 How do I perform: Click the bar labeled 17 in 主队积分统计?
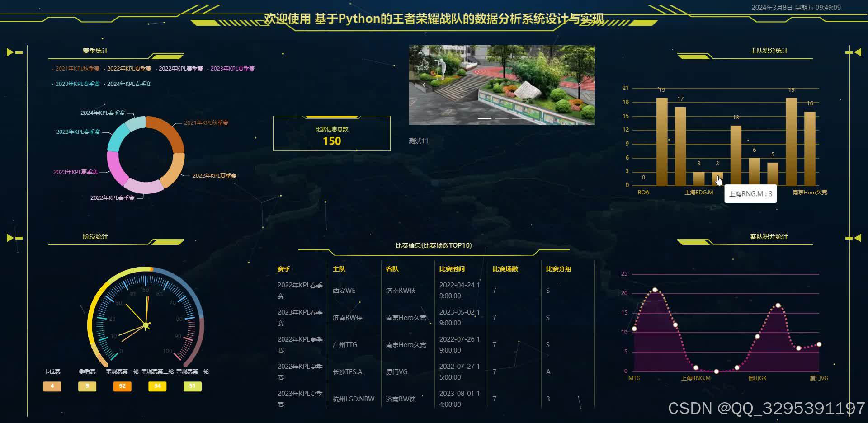(680, 146)
